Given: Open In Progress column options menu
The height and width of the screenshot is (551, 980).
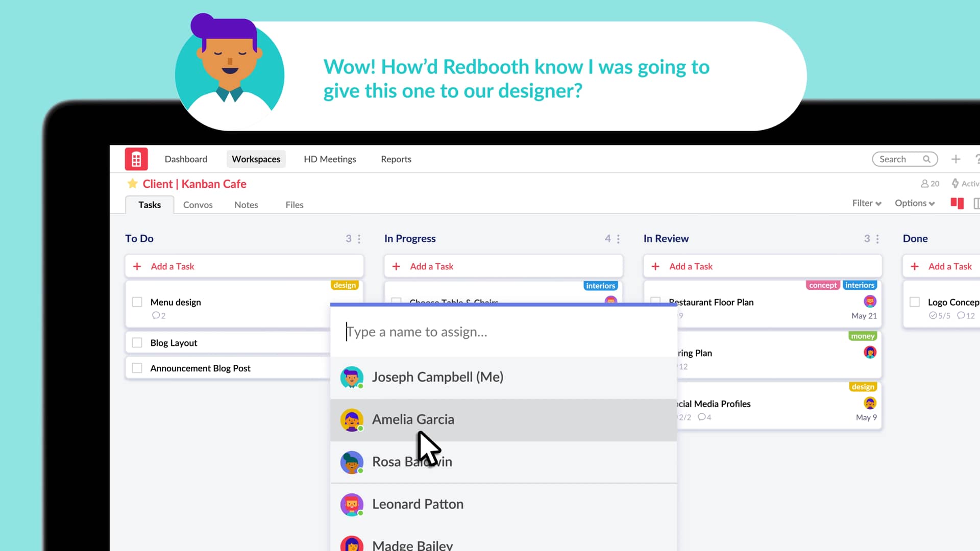Looking at the screenshot, I should tap(618, 239).
